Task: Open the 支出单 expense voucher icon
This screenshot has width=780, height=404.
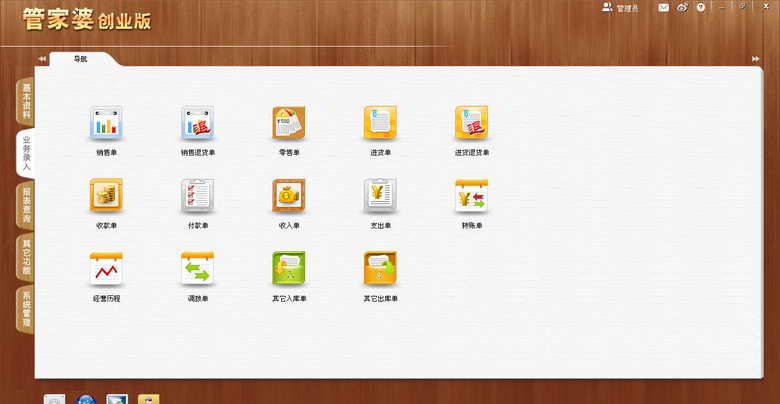Action: (380, 196)
